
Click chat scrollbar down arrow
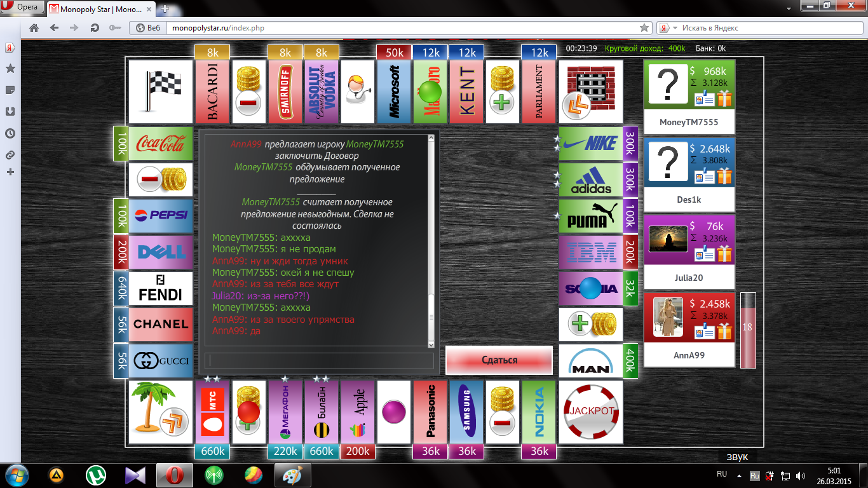(x=431, y=344)
